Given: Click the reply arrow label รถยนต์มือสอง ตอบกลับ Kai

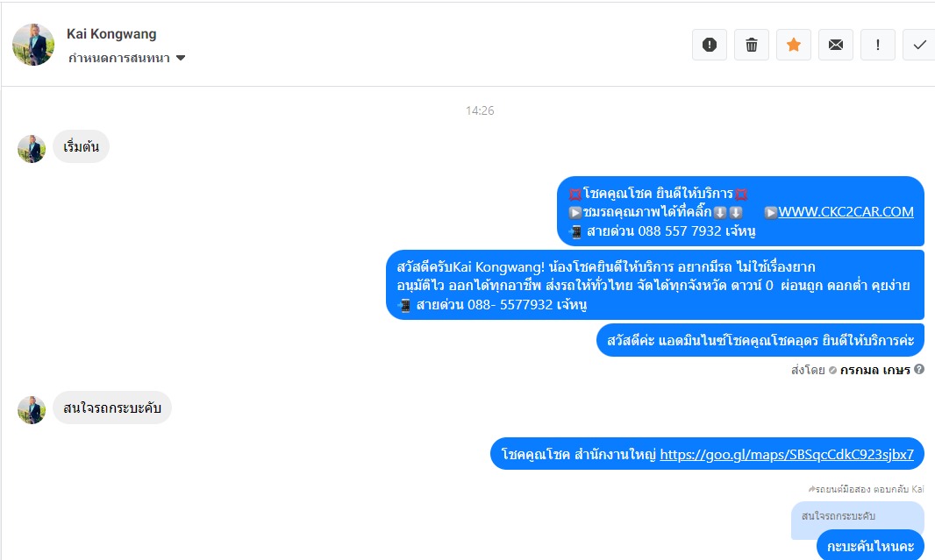Looking at the screenshot, I should coord(866,489).
